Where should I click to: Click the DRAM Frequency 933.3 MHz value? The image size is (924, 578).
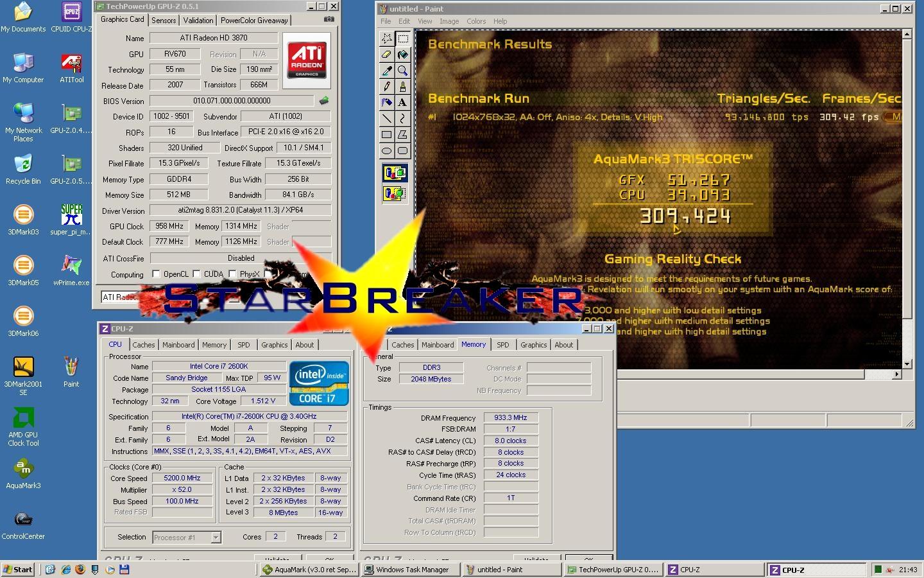coord(511,417)
